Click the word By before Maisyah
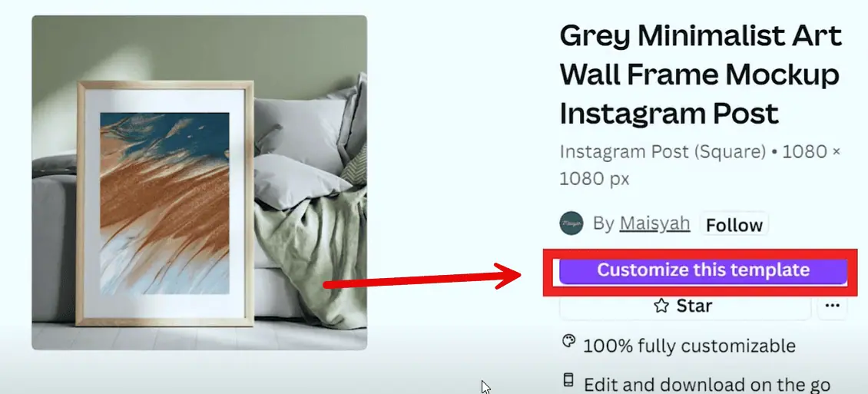 click(x=604, y=223)
